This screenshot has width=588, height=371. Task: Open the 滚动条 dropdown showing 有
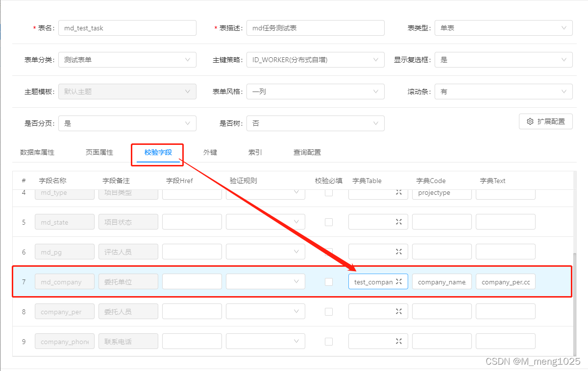[504, 92]
